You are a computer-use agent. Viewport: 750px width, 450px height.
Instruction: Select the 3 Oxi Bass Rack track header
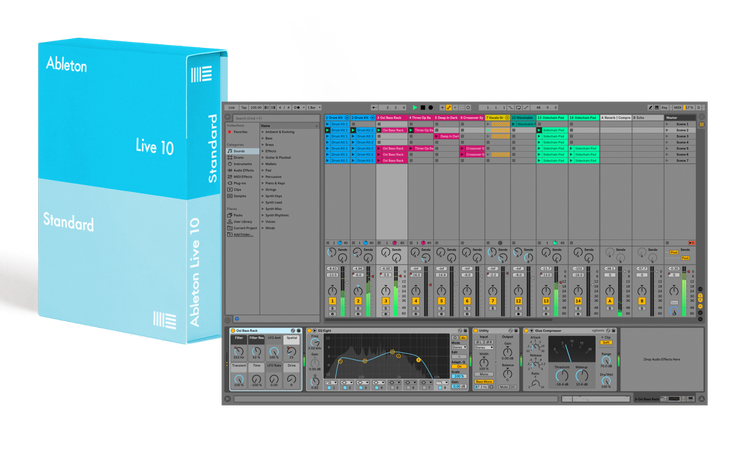point(391,118)
